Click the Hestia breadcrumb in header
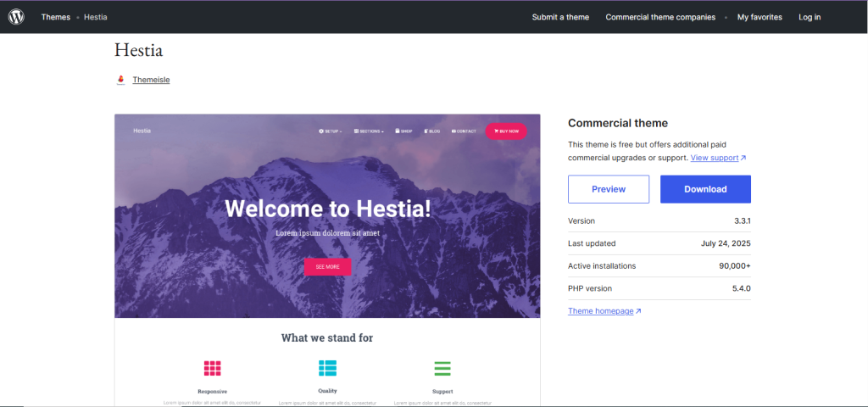 pos(96,17)
